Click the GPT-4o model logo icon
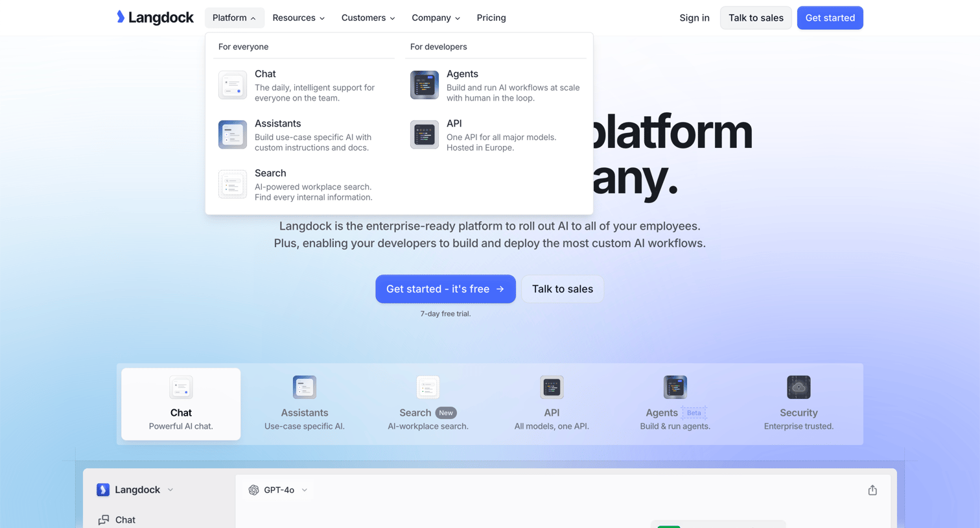Viewport: 980px width, 528px height. (x=254, y=490)
